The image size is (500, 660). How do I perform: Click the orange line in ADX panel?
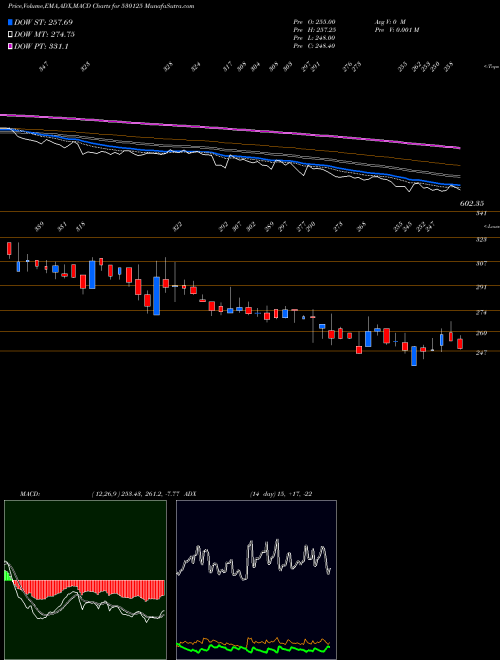(x=254, y=641)
